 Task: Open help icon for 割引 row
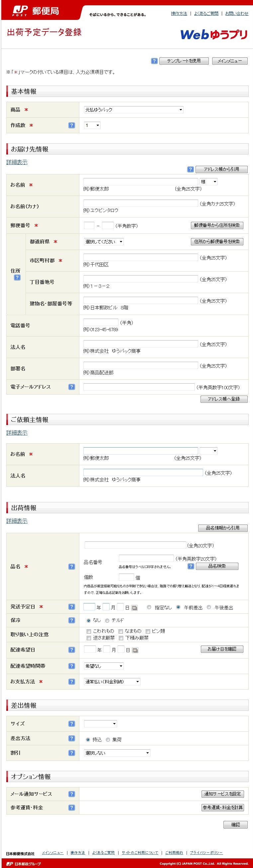coord(71,753)
